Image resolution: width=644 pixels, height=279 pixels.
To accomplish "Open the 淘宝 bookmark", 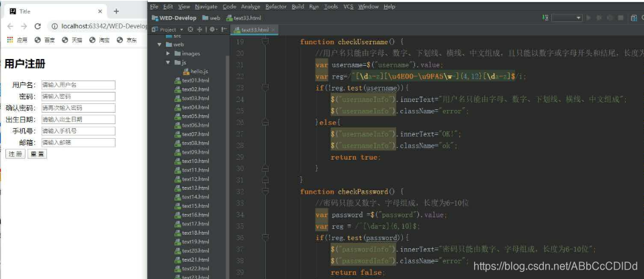I will [x=99, y=40].
